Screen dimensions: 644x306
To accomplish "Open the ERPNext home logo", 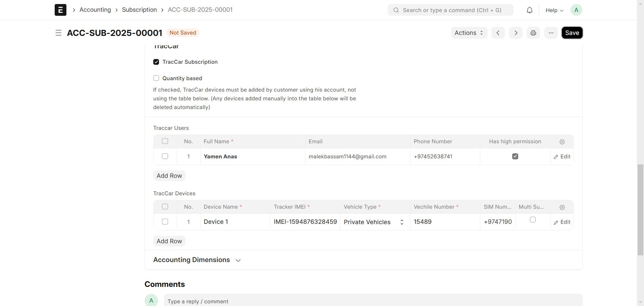I will tap(60, 10).
